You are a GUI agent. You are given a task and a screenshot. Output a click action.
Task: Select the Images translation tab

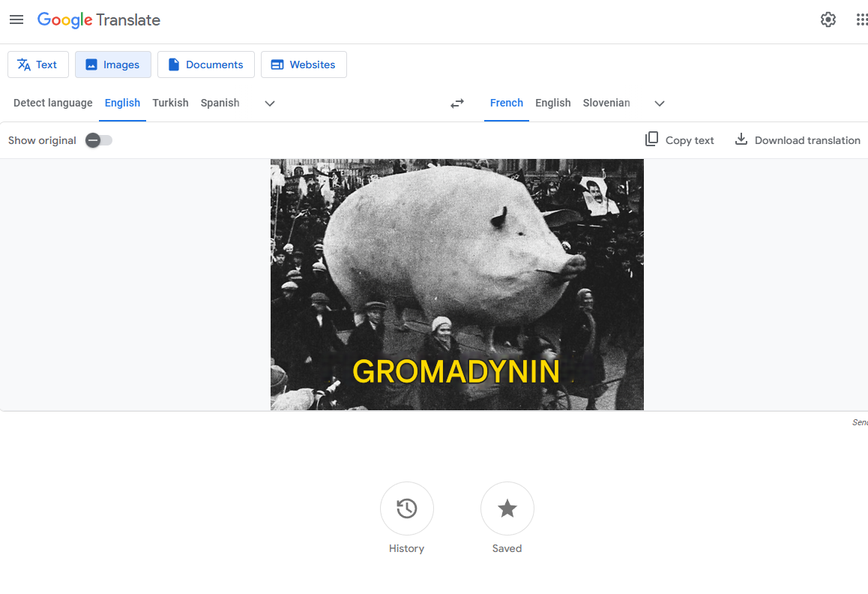click(x=113, y=64)
